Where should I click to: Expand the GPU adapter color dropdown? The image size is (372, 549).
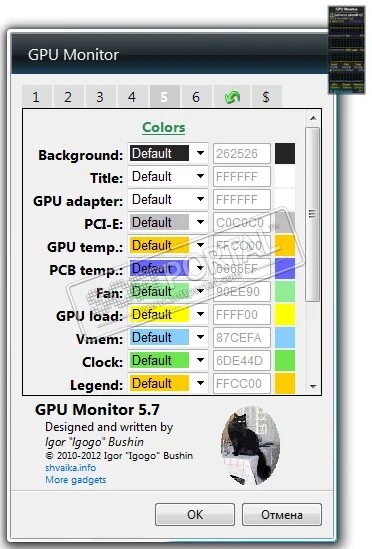click(168, 200)
